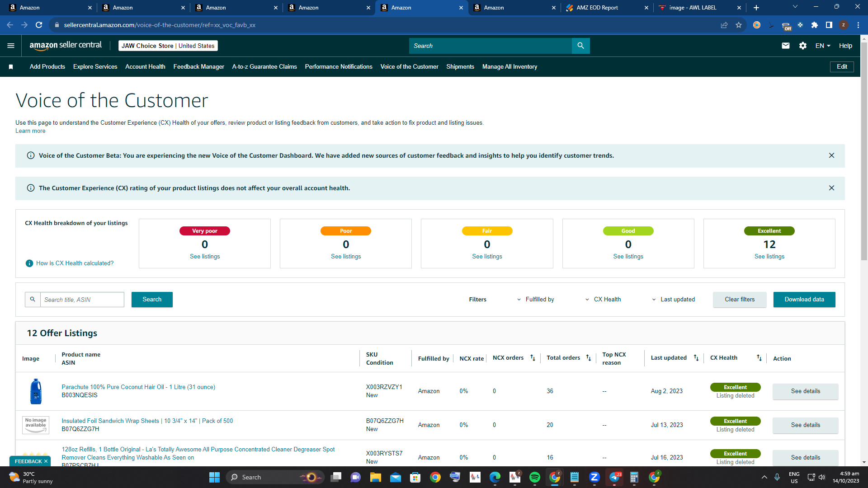Open the settings gear icon
The image size is (868, 488).
point(803,46)
